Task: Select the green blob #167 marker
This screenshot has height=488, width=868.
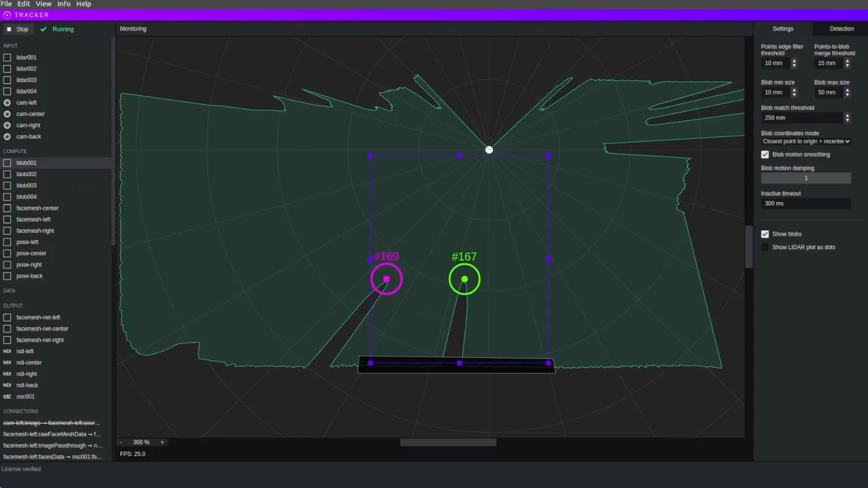Action: click(x=465, y=279)
